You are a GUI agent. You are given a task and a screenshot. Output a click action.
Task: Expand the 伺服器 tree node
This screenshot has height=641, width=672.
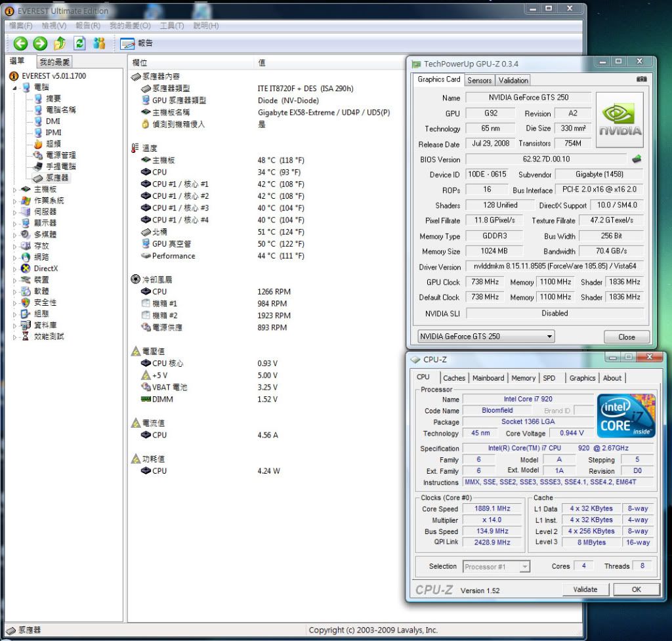pos(14,212)
